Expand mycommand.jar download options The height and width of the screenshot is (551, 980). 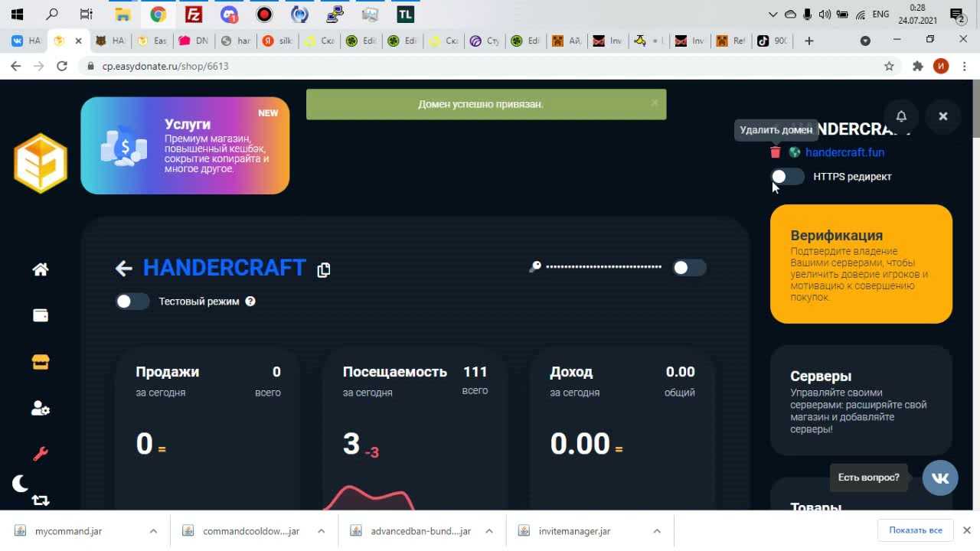(153, 531)
